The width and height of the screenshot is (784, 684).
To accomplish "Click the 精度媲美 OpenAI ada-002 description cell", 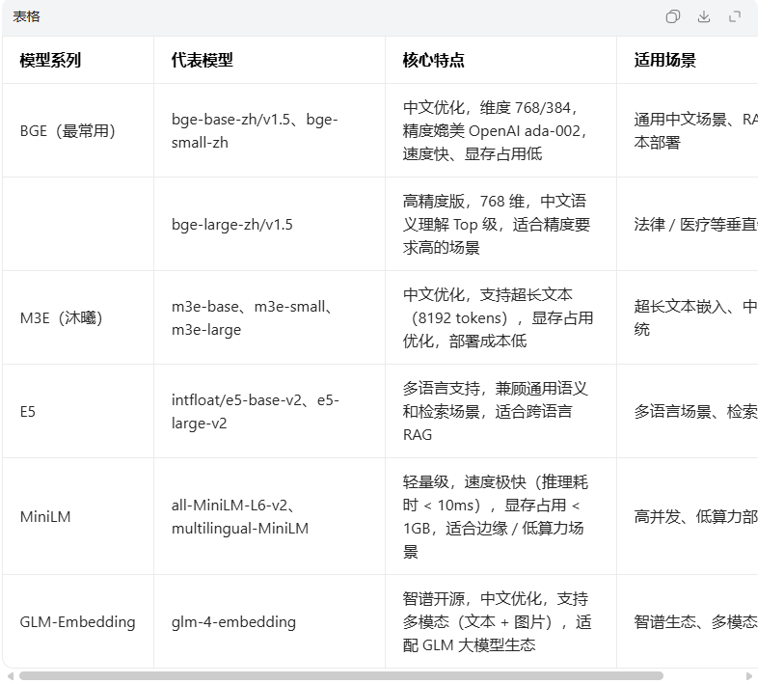I will (501, 130).
